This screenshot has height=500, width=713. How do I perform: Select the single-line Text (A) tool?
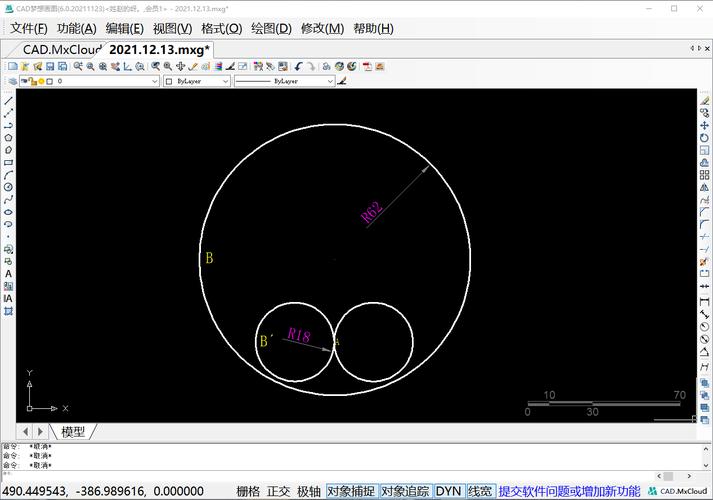pyautogui.click(x=8, y=274)
